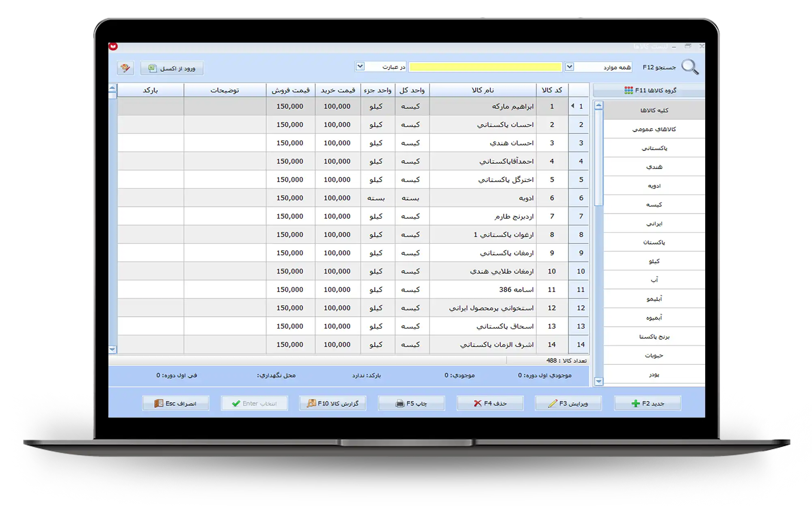Click the Edit F3 button
The height and width of the screenshot is (506, 812).
pos(568,403)
